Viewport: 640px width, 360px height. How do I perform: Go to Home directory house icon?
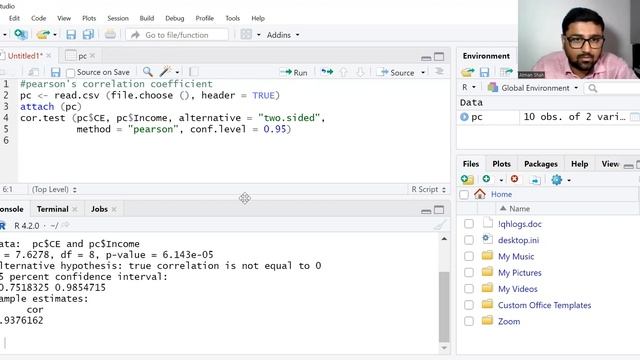(x=480, y=194)
